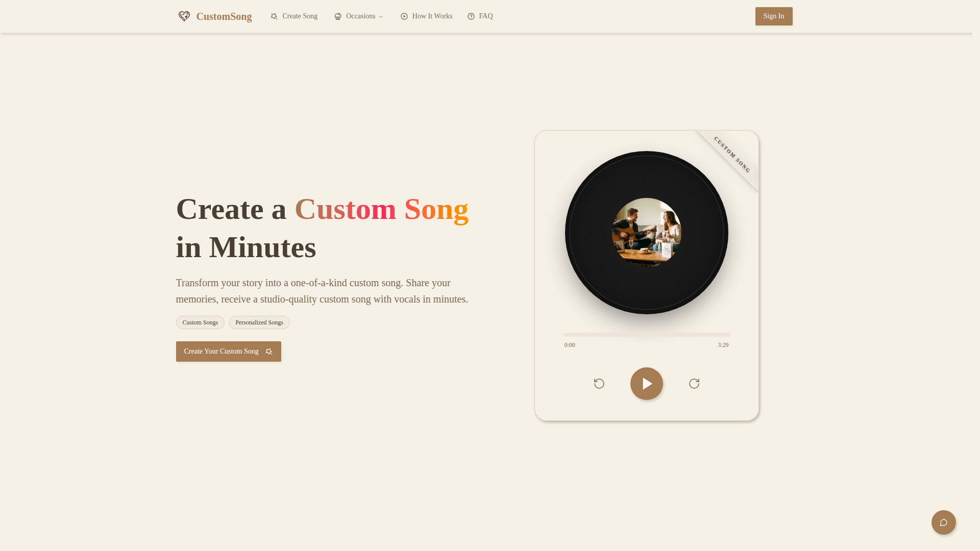980x551 pixels.
Task: Seek on the song progress bar
Action: (x=647, y=335)
